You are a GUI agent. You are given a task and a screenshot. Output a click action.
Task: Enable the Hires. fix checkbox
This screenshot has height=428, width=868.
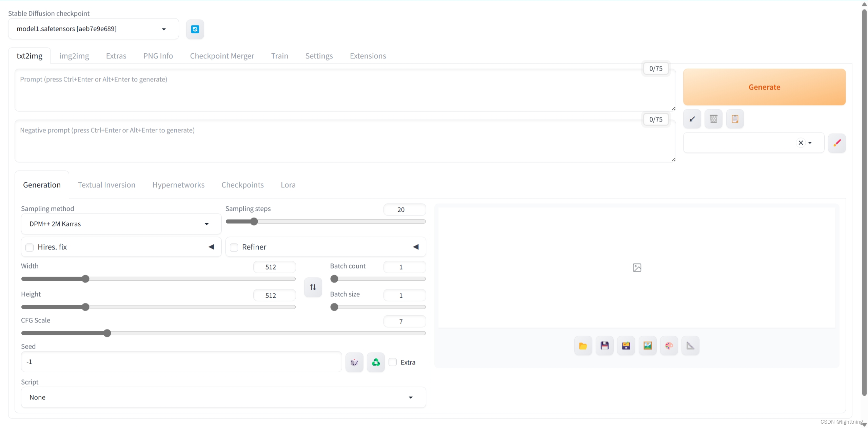point(30,247)
